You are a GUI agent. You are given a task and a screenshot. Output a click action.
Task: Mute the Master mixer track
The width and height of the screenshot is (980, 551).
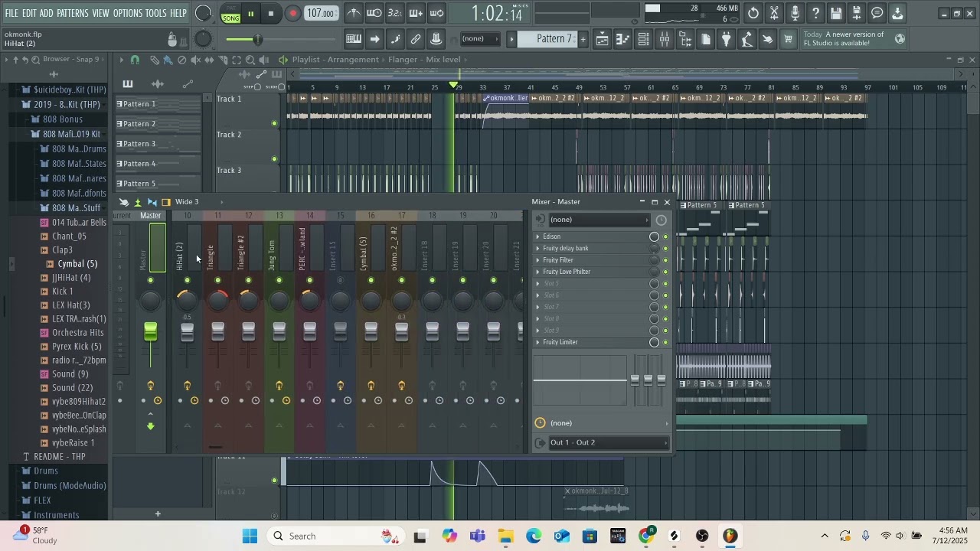(x=150, y=280)
